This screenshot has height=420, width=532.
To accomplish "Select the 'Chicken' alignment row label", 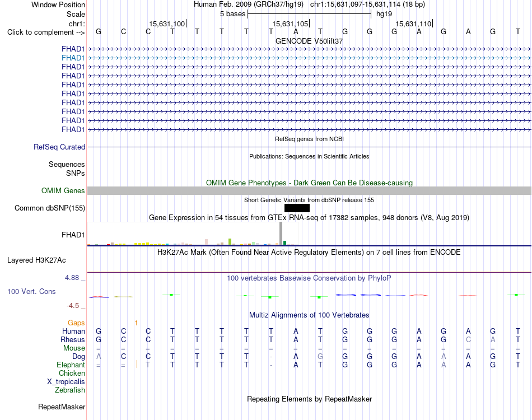I will pos(72,373).
